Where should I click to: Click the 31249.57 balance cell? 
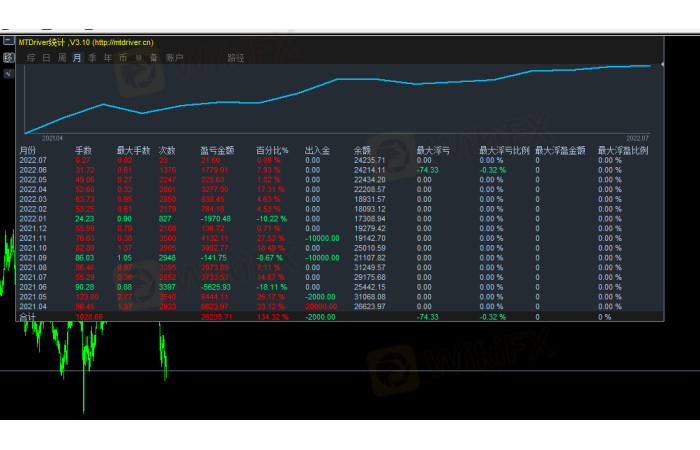pyautogui.click(x=370, y=267)
